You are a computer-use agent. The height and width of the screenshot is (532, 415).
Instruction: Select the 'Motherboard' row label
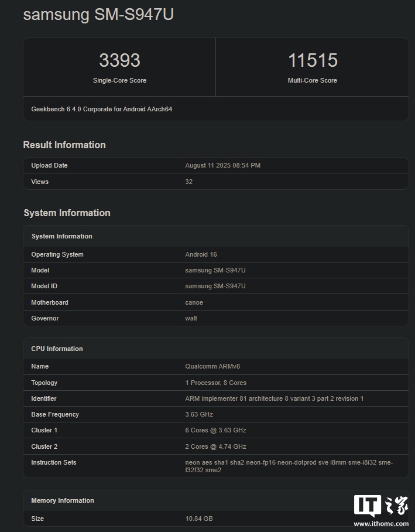click(50, 303)
